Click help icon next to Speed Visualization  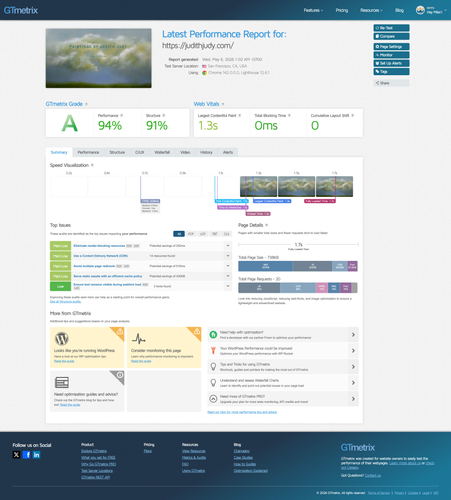tap(92, 165)
